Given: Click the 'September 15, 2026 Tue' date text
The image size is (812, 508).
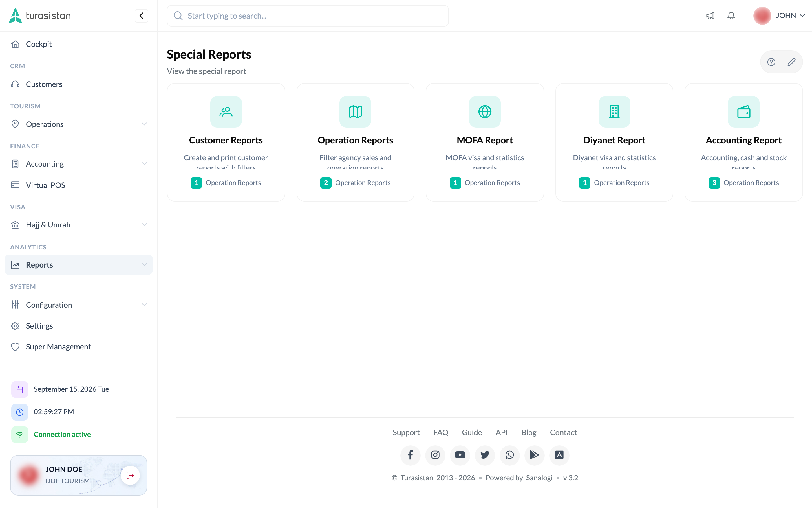Looking at the screenshot, I should tap(71, 389).
